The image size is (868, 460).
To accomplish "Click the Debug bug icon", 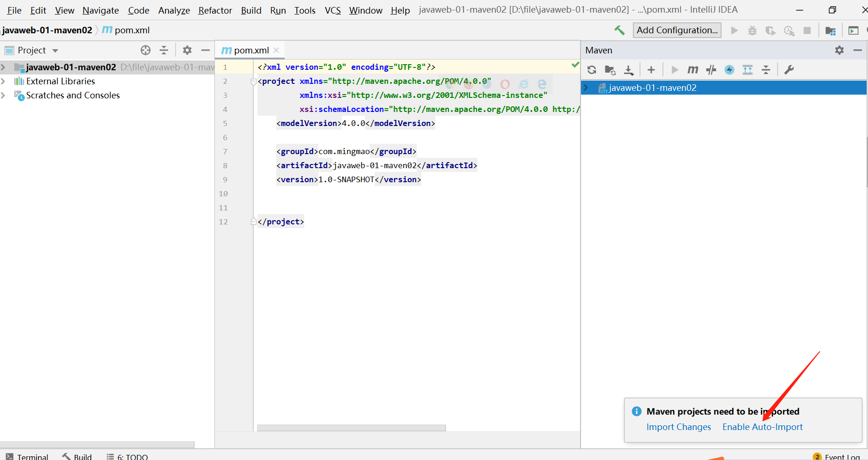I will click(752, 30).
